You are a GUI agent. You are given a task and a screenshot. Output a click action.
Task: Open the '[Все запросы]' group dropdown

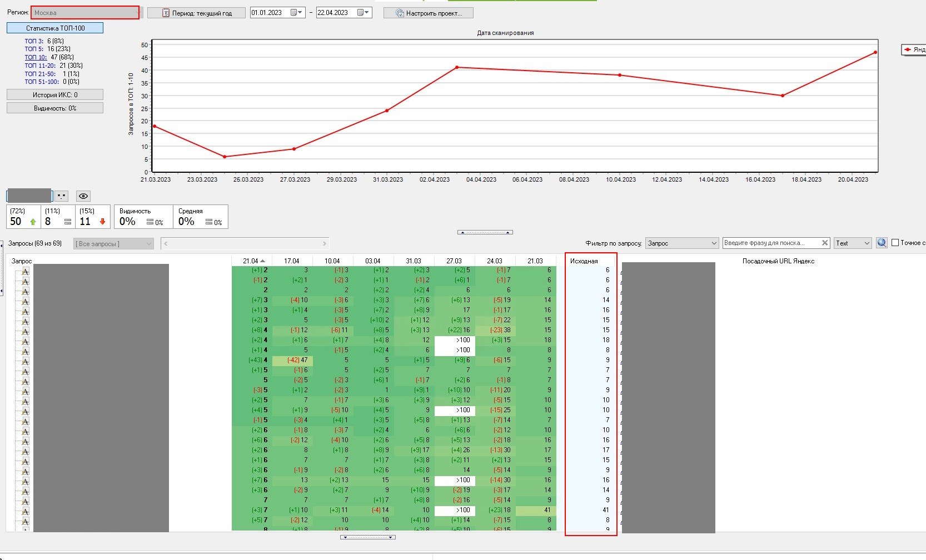pos(114,244)
